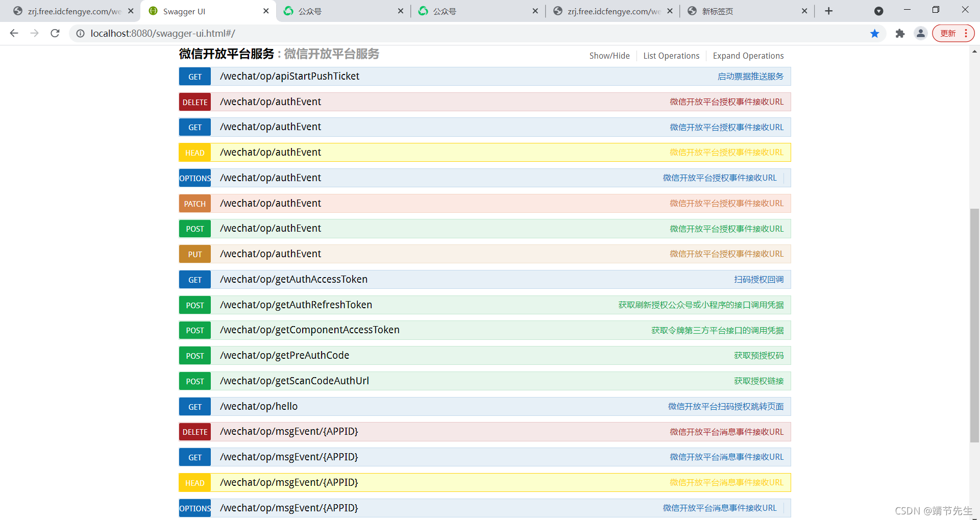Click the GET badge for apiStartPushTicket
This screenshot has width=980, height=520.
[x=195, y=77]
